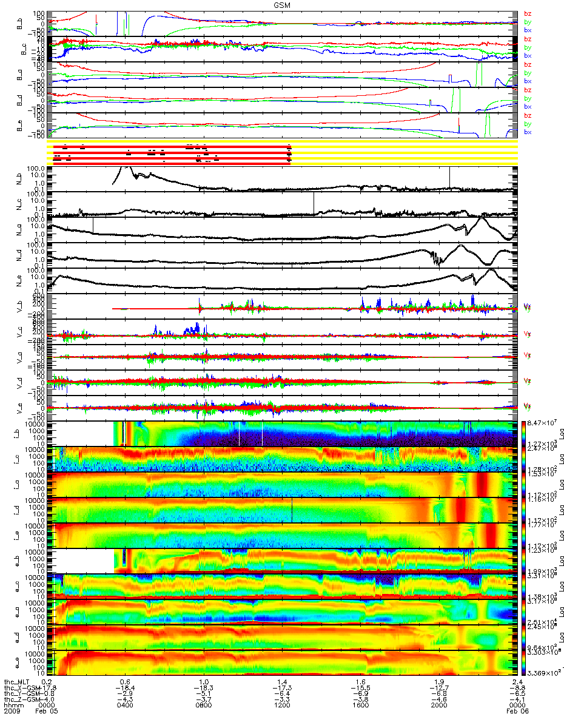Select the green by legend of B_c panel

pos(528,47)
